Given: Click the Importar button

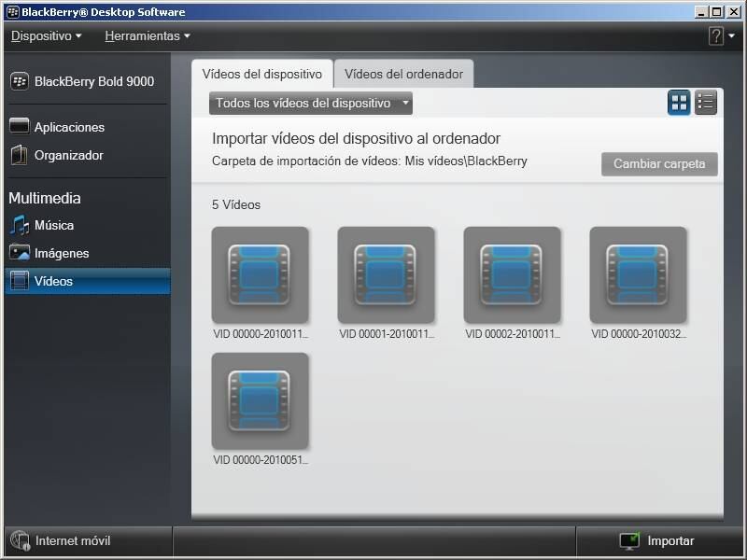Looking at the screenshot, I should [x=657, y=541].
